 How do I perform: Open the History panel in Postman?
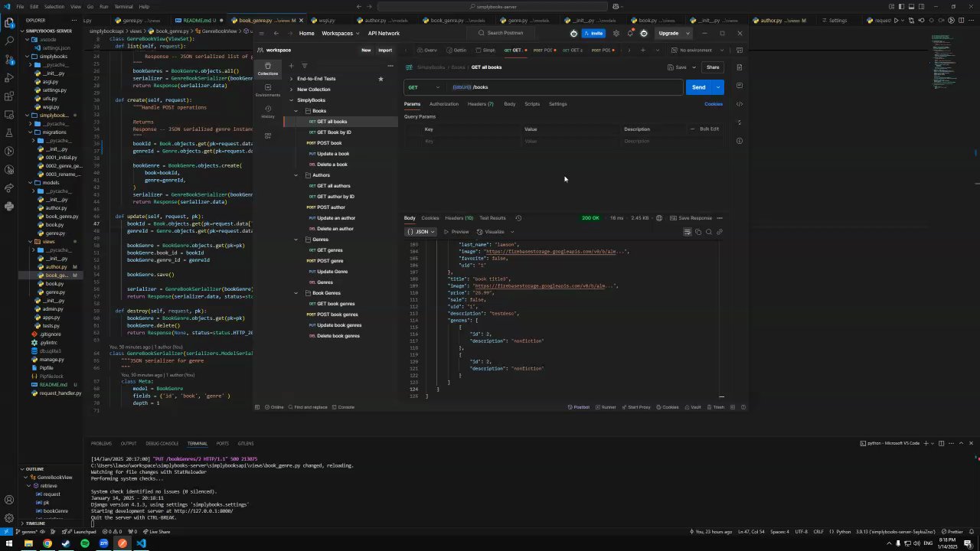click(x=267, y=112)
